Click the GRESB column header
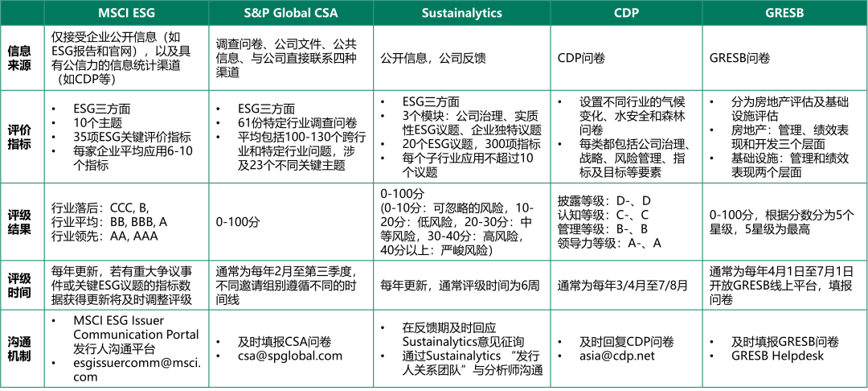 [784, 13]
